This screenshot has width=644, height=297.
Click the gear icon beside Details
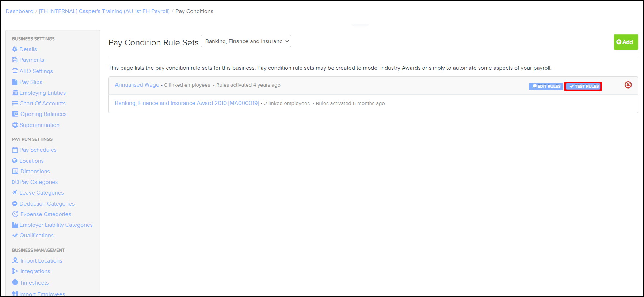click(x=15, y=49)
